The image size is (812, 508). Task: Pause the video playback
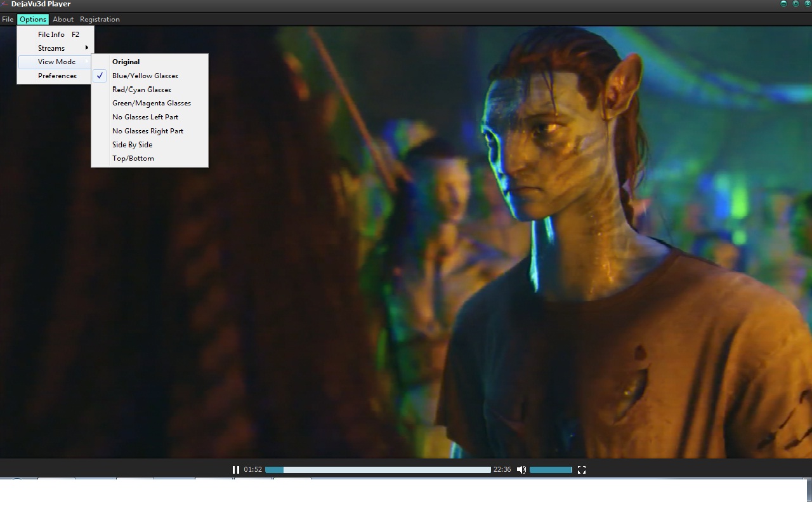click(x=235, y=470)
